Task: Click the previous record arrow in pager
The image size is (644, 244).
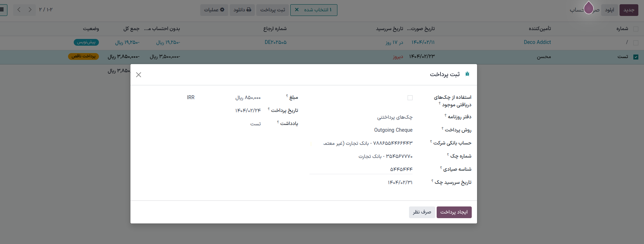Action: [19, 10]
